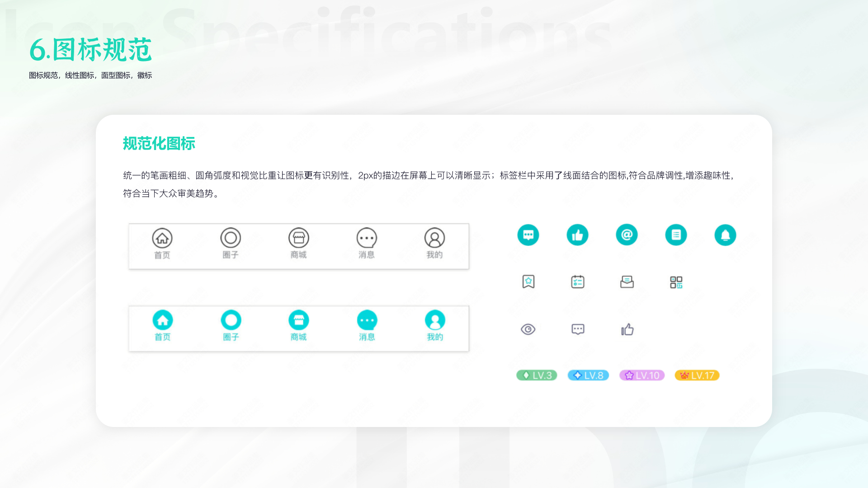Viewport: 868px width, 488px height.
Task: Select the teal 消息 message tab
Action: coord(367,326)
